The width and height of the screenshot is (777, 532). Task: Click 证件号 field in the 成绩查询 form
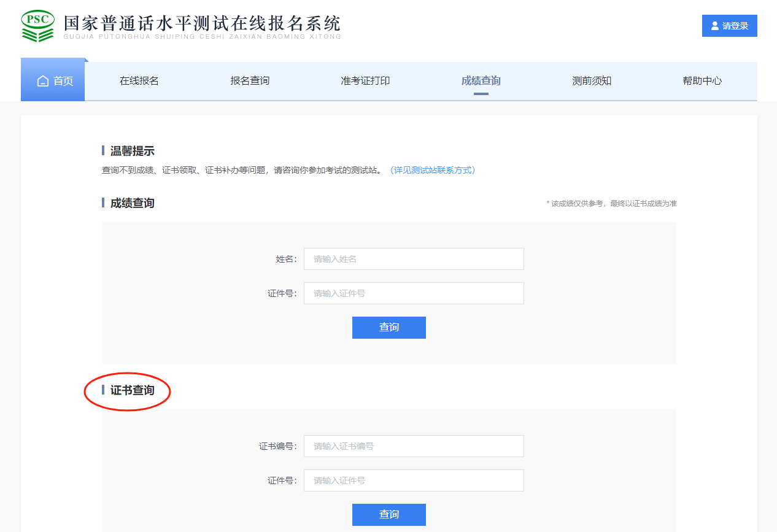tap(414, 293)
